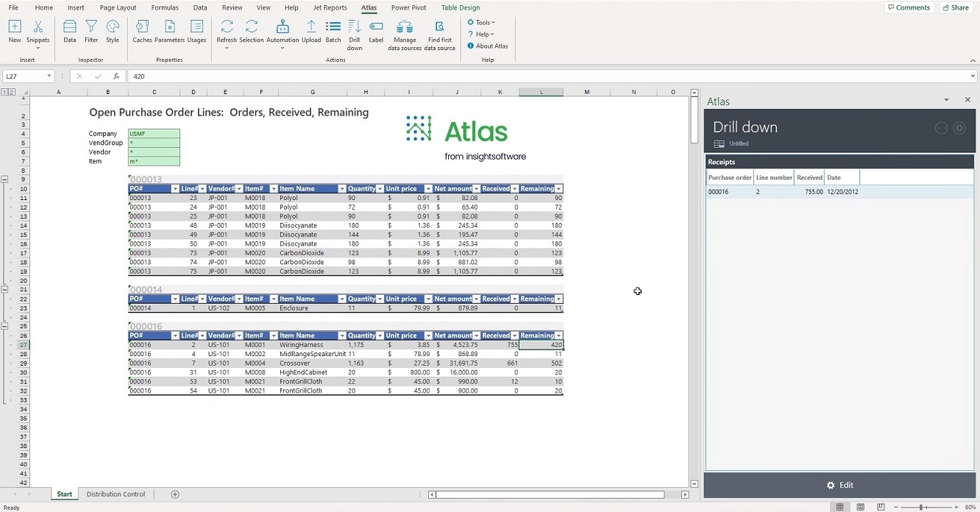Click the Batch icon
The image size is (980, 512).
333,31
